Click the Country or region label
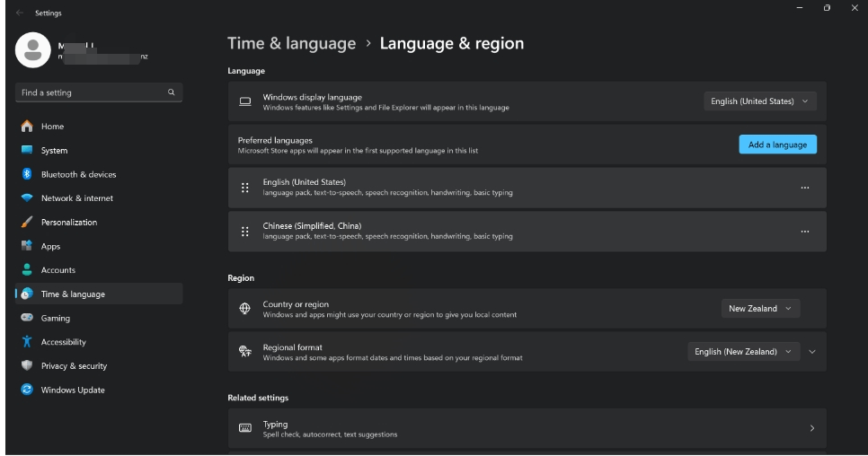868x456 pixels. click(x=296, y=304)
